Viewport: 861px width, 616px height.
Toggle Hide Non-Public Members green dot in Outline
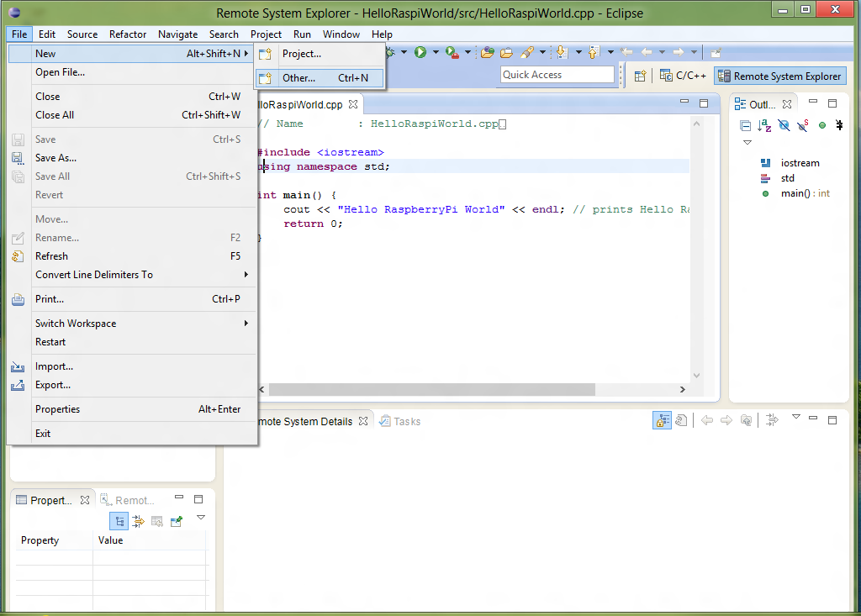tap(822, 125)
